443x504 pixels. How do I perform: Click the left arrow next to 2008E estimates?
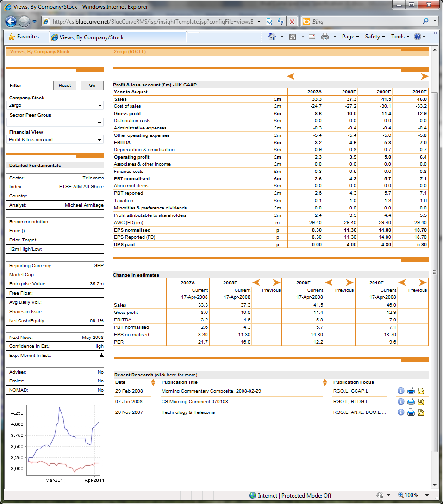[256, 283]
